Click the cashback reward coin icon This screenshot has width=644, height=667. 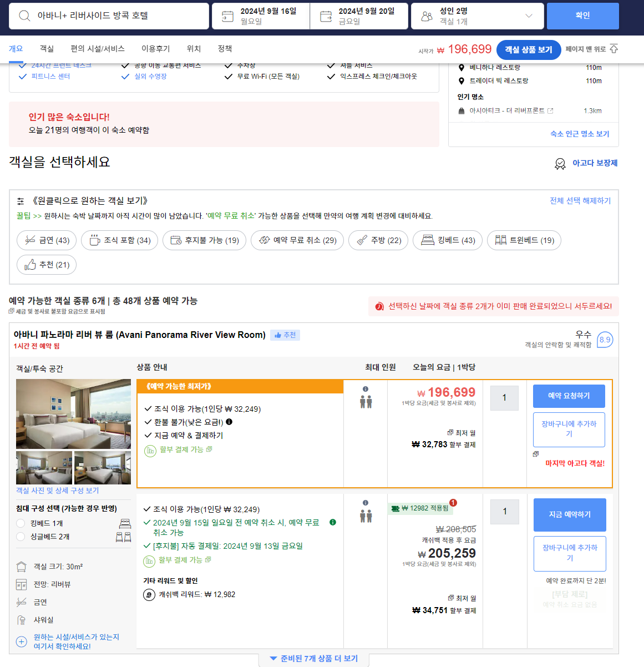(x=149, y=595)
